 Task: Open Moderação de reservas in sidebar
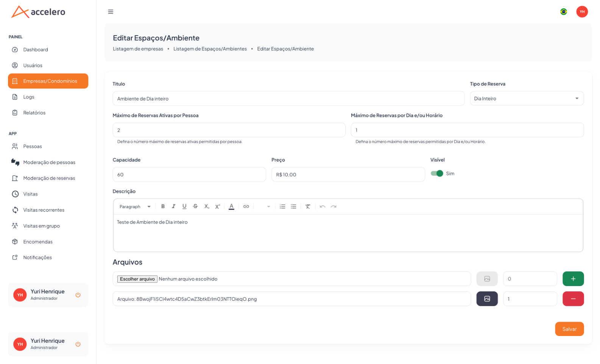click(x=48, y=178)
